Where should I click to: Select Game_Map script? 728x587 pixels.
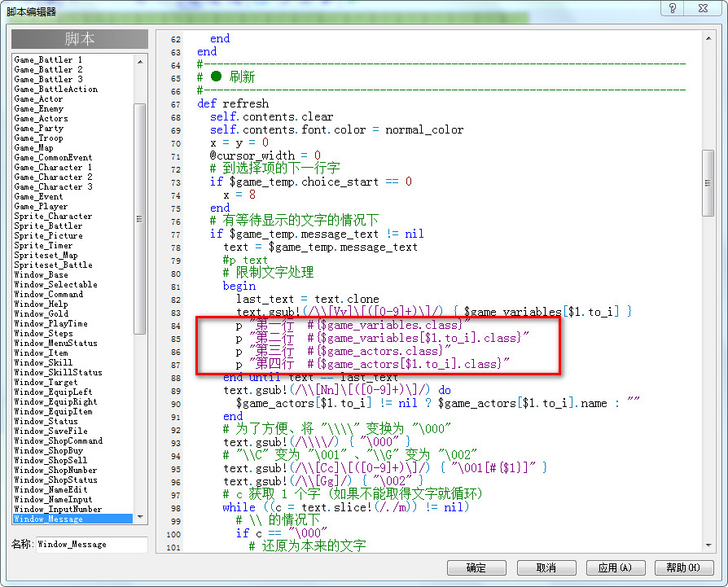34,147
